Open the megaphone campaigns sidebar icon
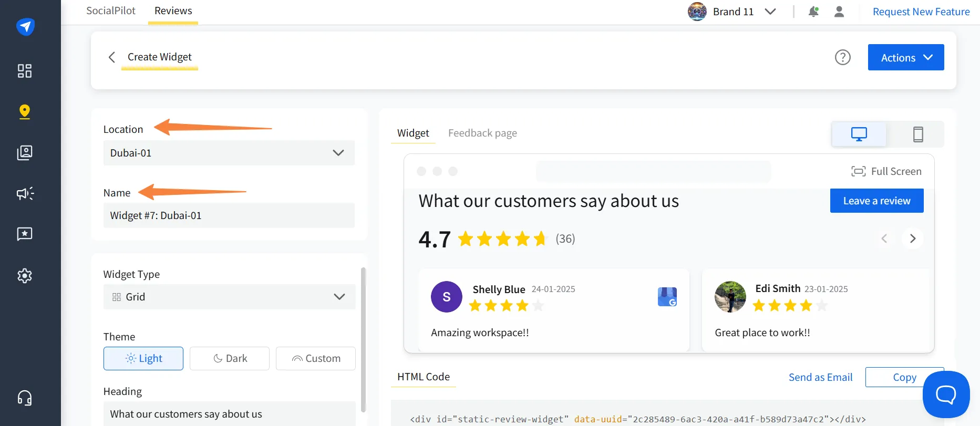 [x=24, y=193]
